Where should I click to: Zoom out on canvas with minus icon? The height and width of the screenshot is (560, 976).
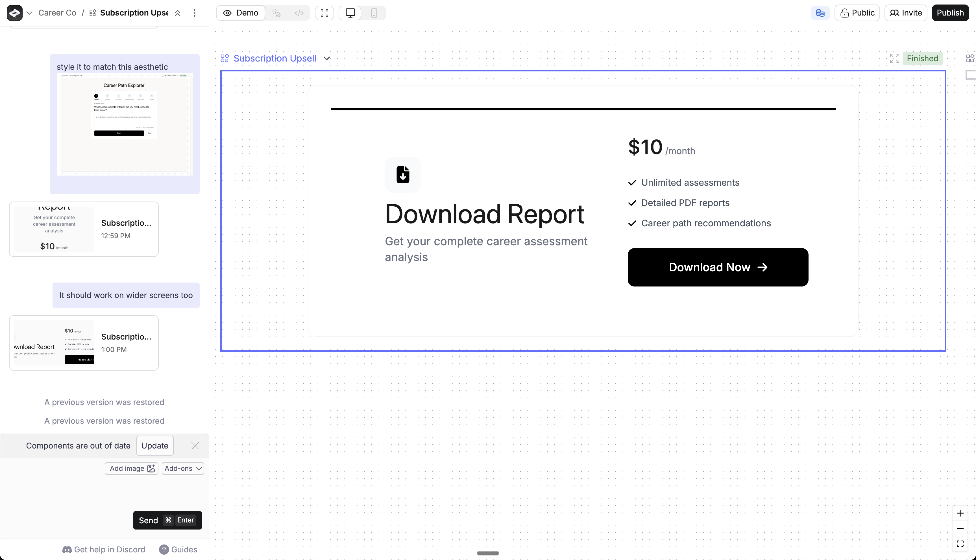coord(960,528)
